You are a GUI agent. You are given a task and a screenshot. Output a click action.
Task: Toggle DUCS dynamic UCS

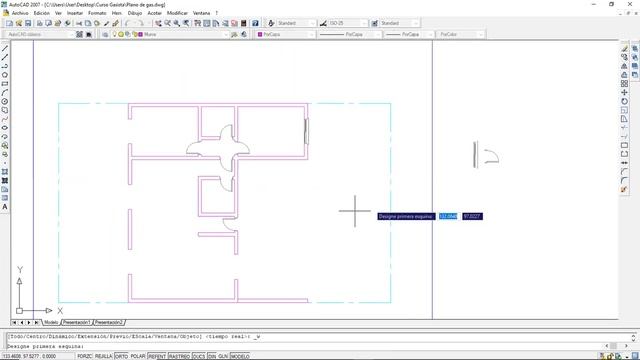coord(199,356)
